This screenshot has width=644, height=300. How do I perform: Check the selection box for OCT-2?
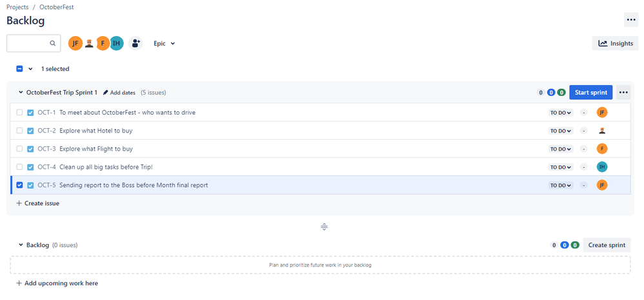[19, 131]
